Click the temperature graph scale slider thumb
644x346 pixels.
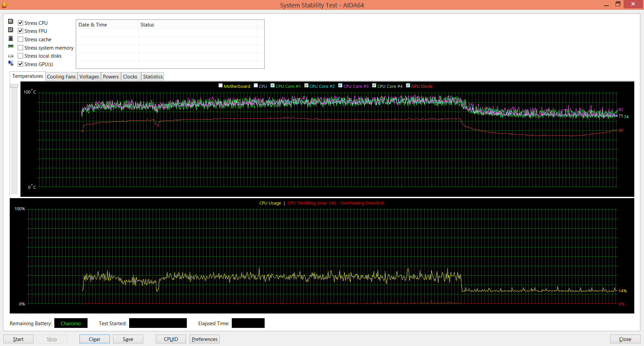[14, 86]
